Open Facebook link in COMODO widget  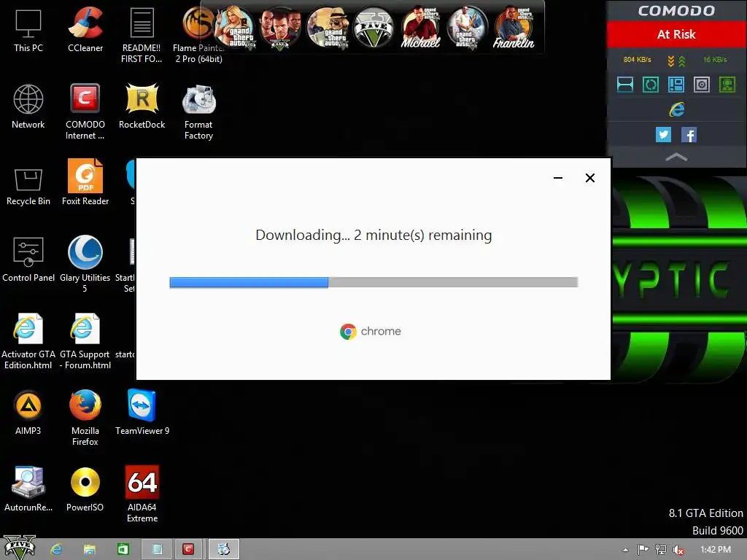[x=689, y=135]
